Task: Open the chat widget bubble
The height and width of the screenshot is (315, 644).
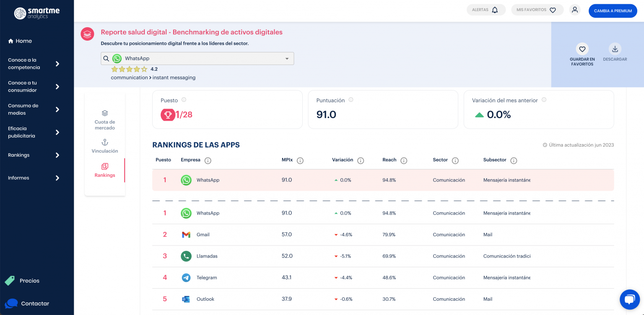Action: tap(630, 299)
